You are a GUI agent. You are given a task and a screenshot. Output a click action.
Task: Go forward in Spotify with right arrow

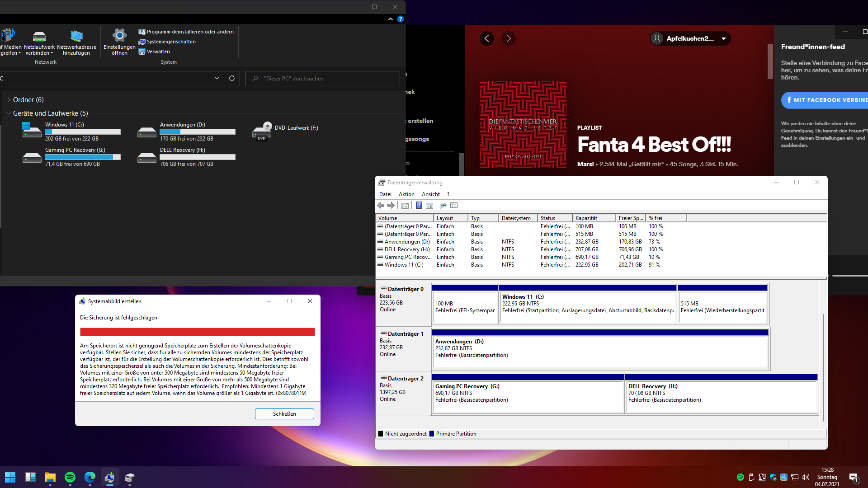pos(509,38)
